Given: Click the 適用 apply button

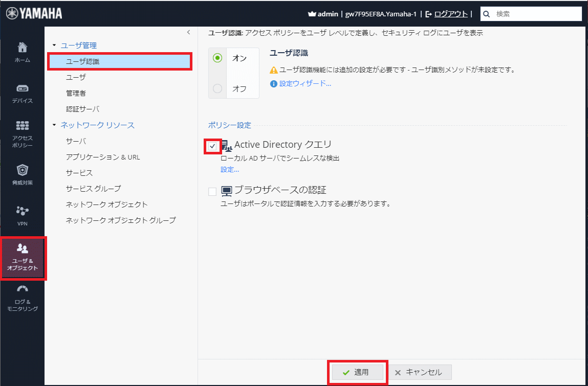Looking at the screenshot, I should click(357, 372).
